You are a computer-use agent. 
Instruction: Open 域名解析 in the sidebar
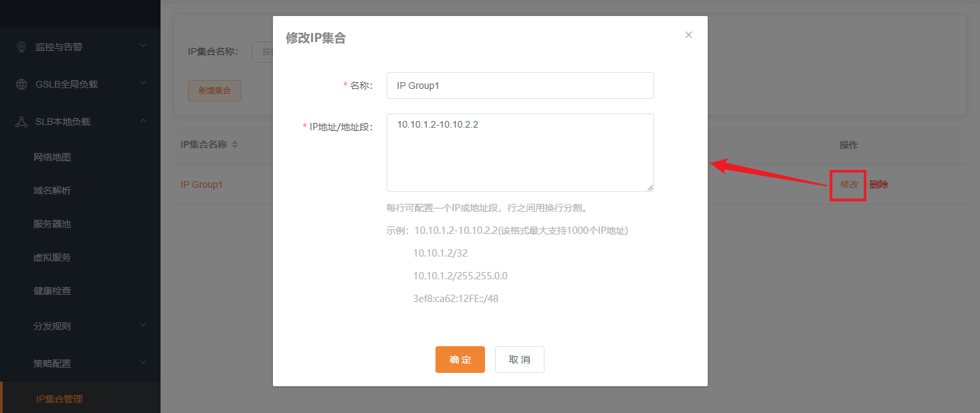[x=52, y=190]
